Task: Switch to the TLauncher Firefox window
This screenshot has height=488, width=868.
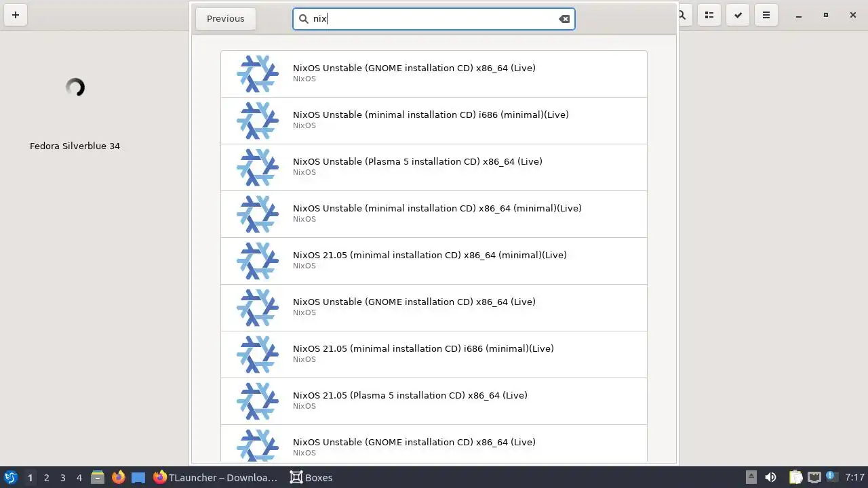Action: (x=216, y=478)
